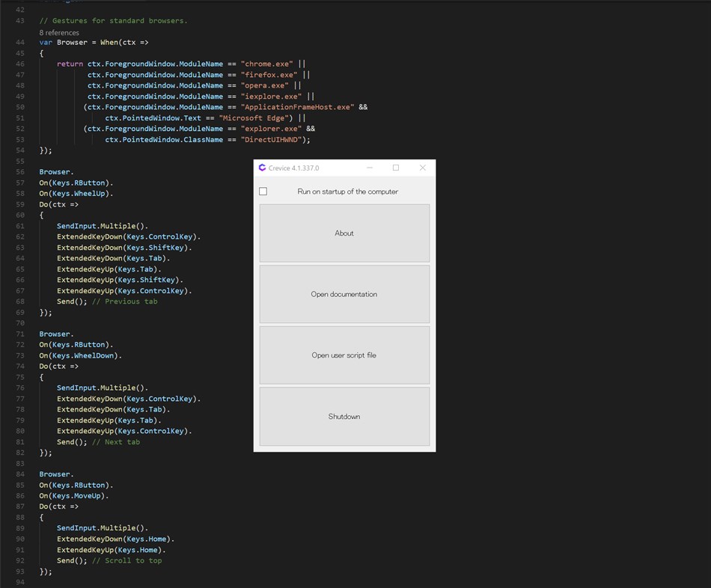The height and width of the screenshot is (588, 711).
Task: Click the string "firefox.exe" in editor
Action: 269,75
